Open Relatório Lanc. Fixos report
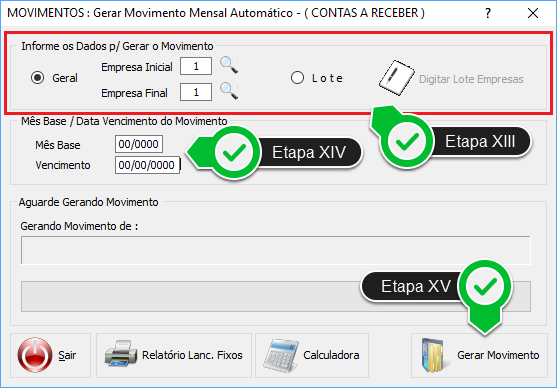Image resolution: width=557 pixels, height=388 pixels. point(174,355)
